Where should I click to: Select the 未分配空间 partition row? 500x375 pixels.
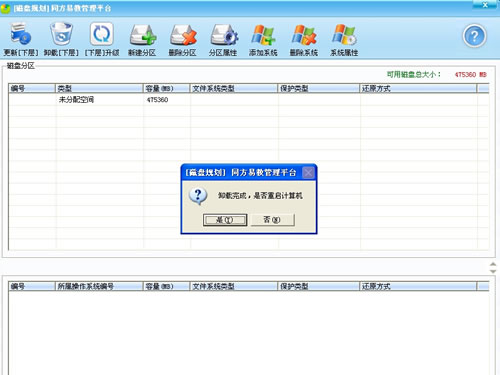249,100
